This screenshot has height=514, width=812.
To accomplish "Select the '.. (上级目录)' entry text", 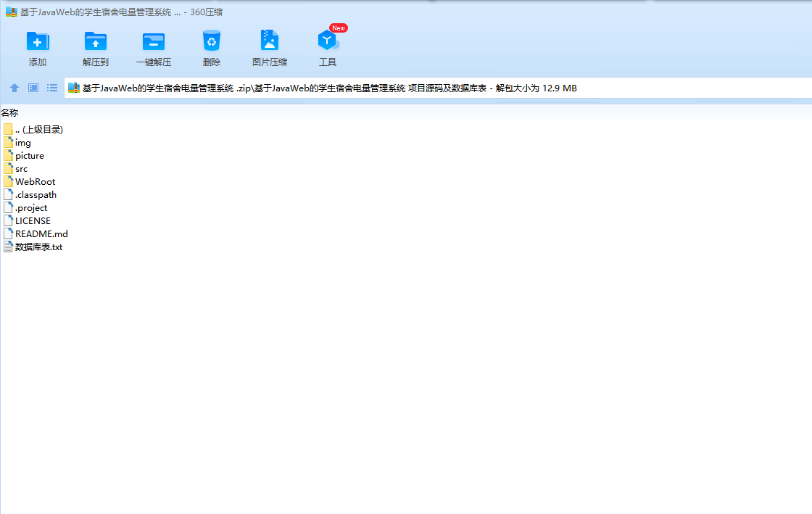I will (39, 129).
